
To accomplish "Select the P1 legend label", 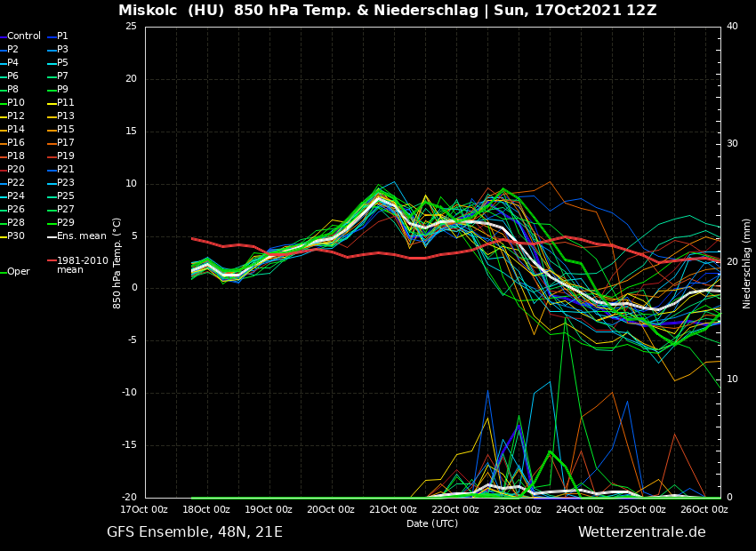I will 62,36.
